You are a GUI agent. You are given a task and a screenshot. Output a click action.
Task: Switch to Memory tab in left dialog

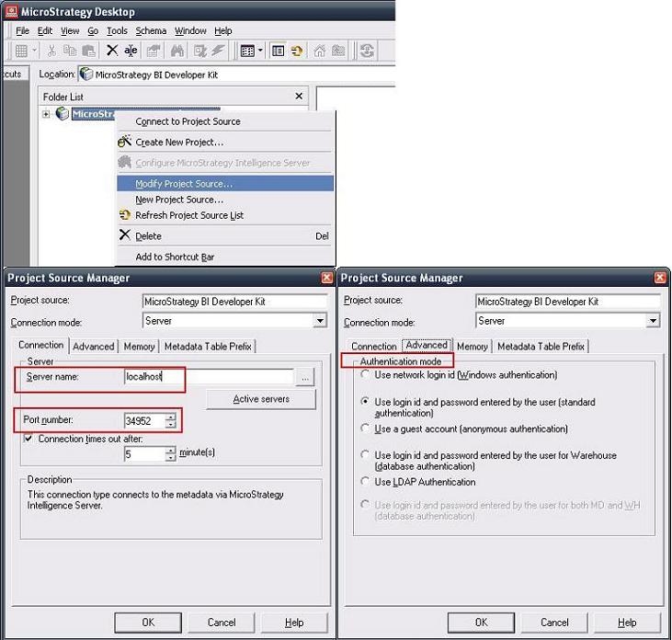[x=139, y=347]
